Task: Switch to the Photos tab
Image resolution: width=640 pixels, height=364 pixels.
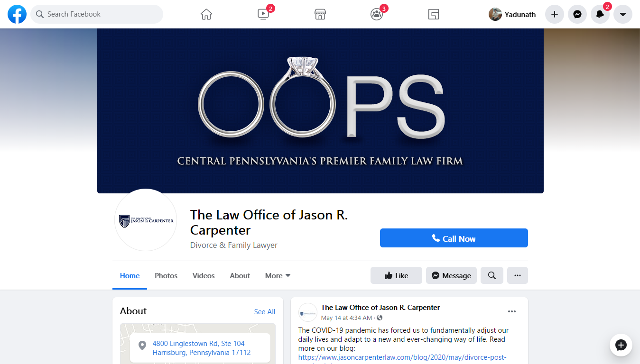Action: click(x=166, y=275)
